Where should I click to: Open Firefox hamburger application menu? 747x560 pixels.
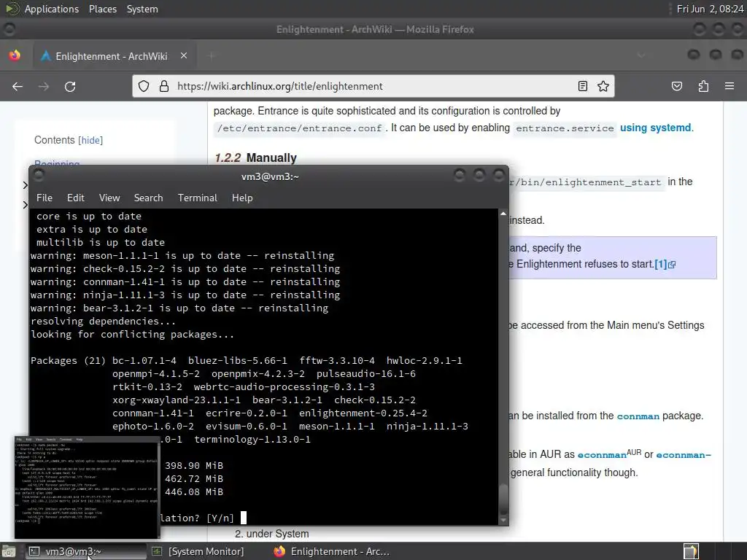tap(729, 86)
